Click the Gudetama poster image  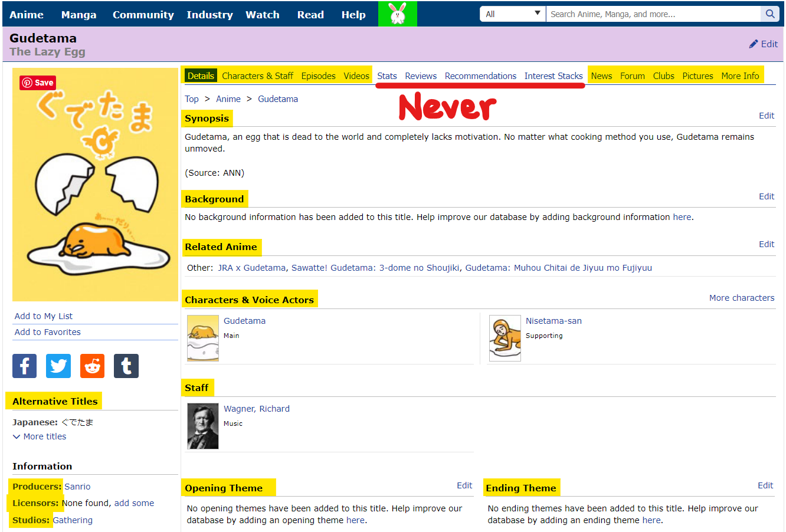(x=95, y=185)
